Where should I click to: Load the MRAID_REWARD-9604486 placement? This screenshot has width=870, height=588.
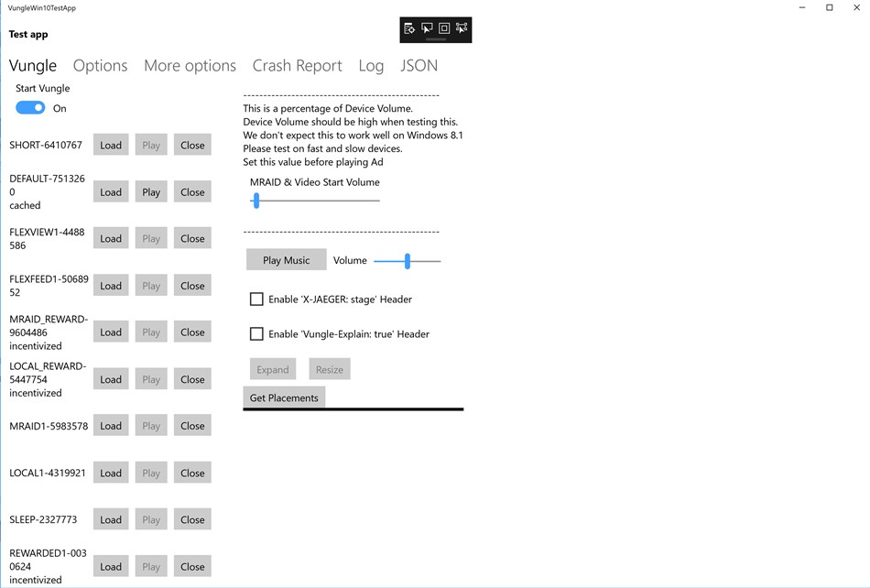pyautogui.click(x=111, y=332)
